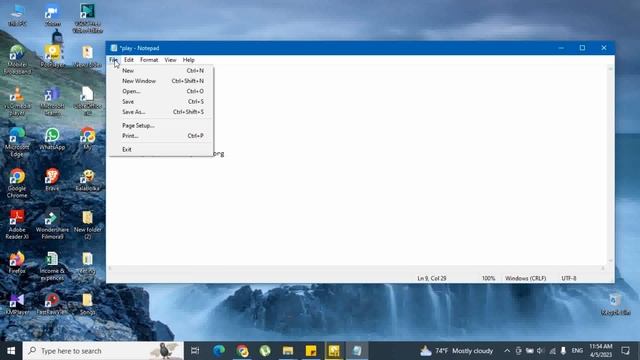640x360 pixels.
Task: Select the Google Chrome desktop shortcut
Action: click(x=17, y=184)
